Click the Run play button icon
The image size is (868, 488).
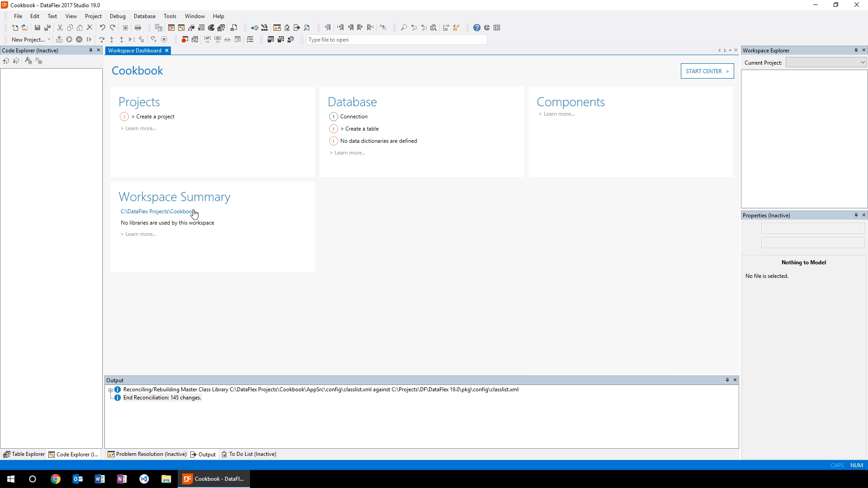tap(69, 39)
